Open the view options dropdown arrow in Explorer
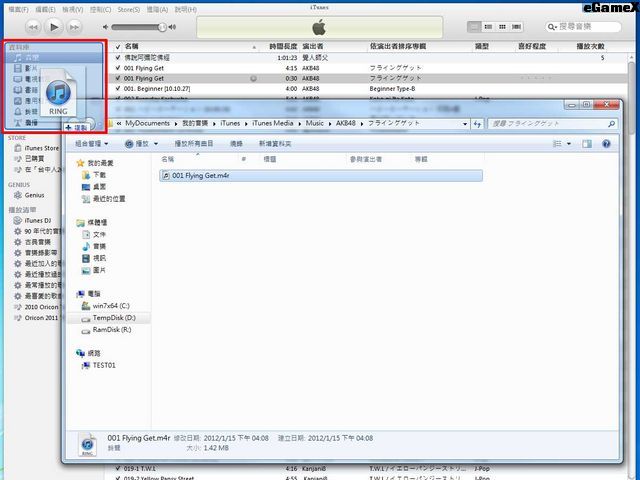The width and height of the screenshot is (640, 480). tap(569, 144)
